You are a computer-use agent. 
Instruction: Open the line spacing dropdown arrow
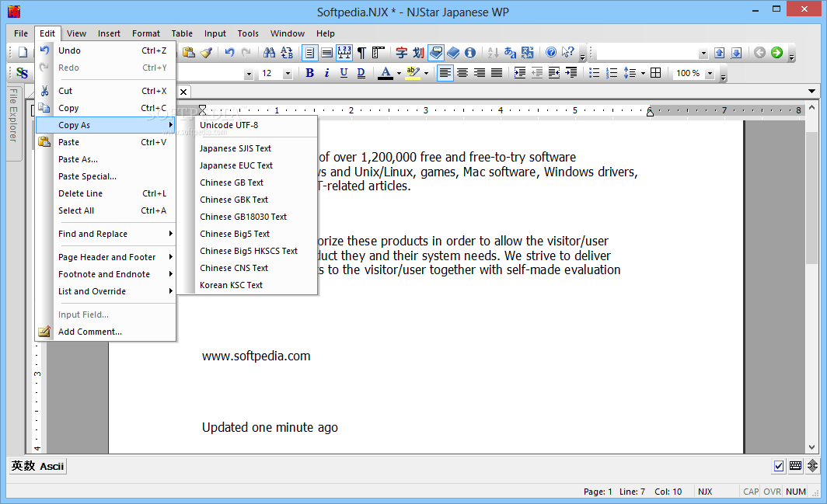tap(643, 73)
